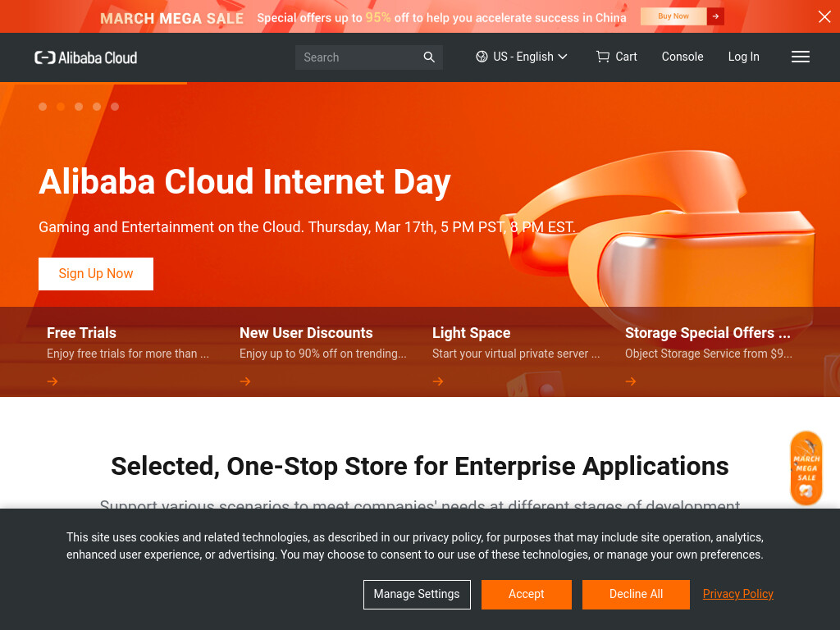Viewport: 840px width, 630px height.
Task: Accept cookies with the Accept button
Action: [x=526, y=594]
